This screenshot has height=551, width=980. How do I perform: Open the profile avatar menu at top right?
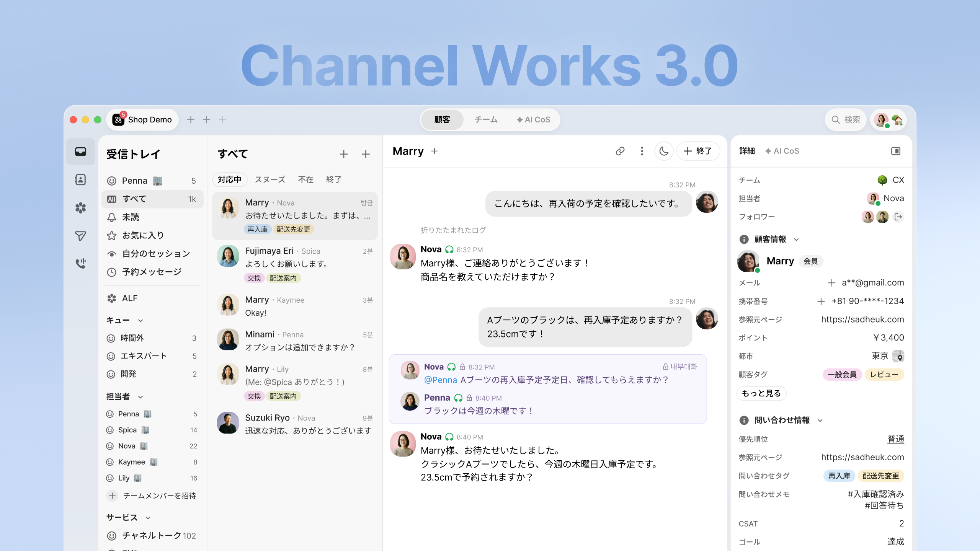pos(889,120)
